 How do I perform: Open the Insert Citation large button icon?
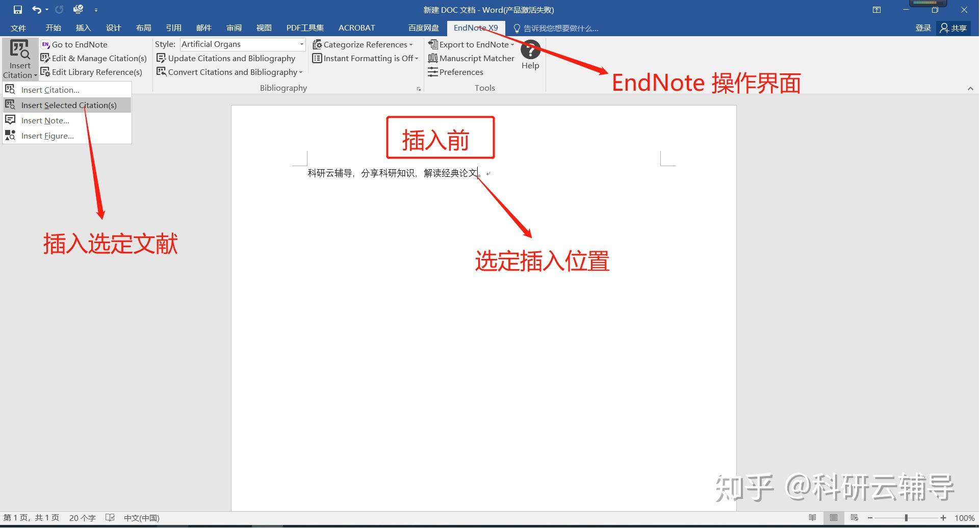point(20,49)
